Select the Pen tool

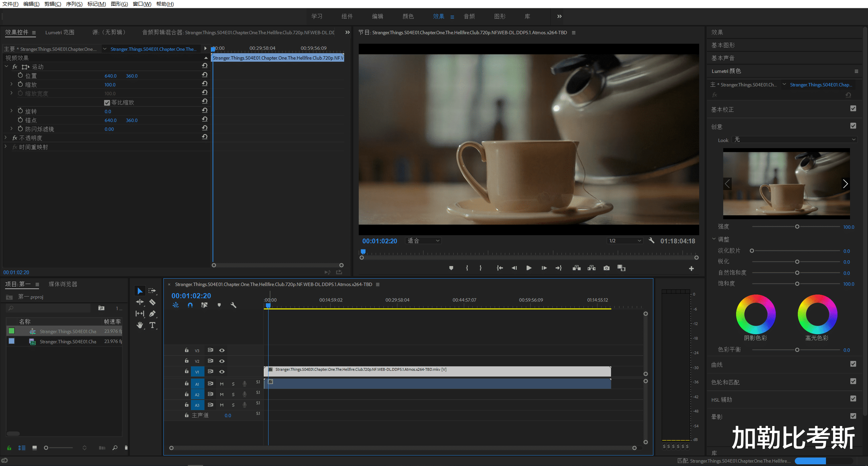click(152, 314)
